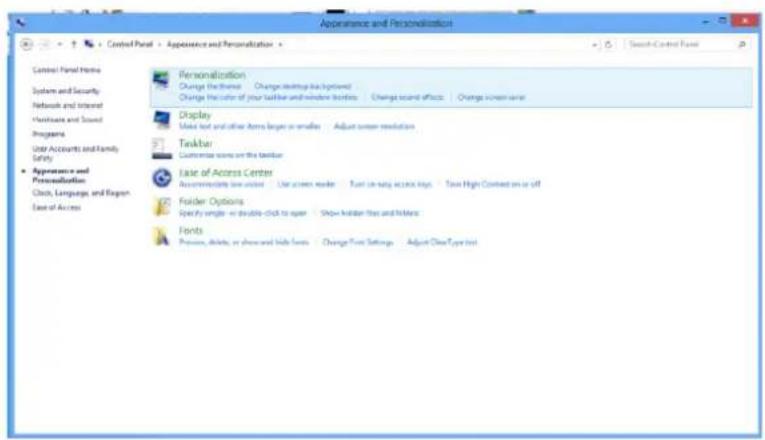Image resolution: width=765 pixels, height=440 pixels.
Task: Open the Personalization heading
Action: [212, 75]
